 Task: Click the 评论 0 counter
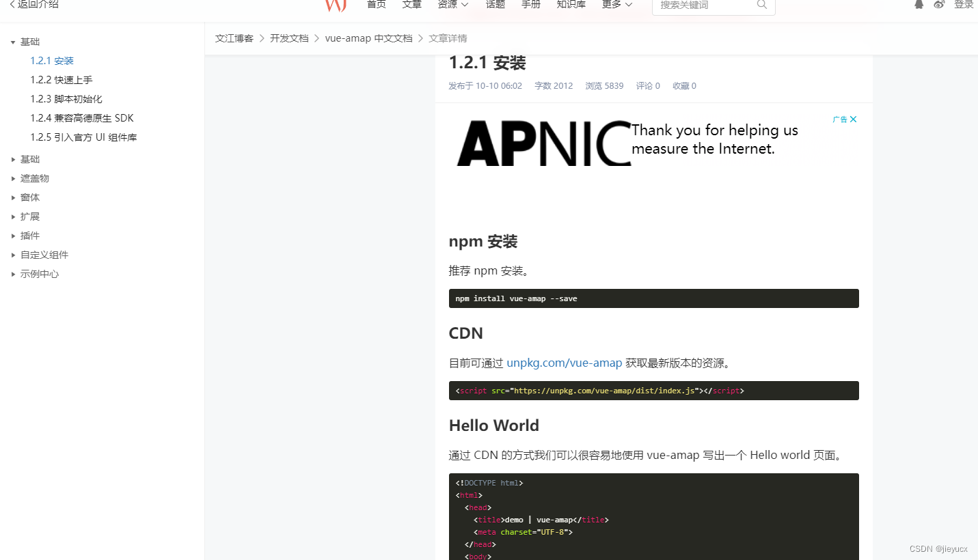648,86
